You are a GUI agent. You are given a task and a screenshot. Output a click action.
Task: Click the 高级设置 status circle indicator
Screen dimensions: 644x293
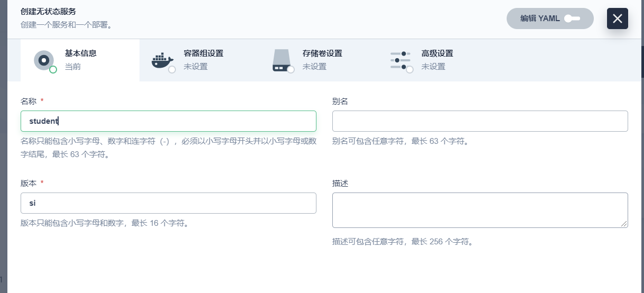point(409,70)
